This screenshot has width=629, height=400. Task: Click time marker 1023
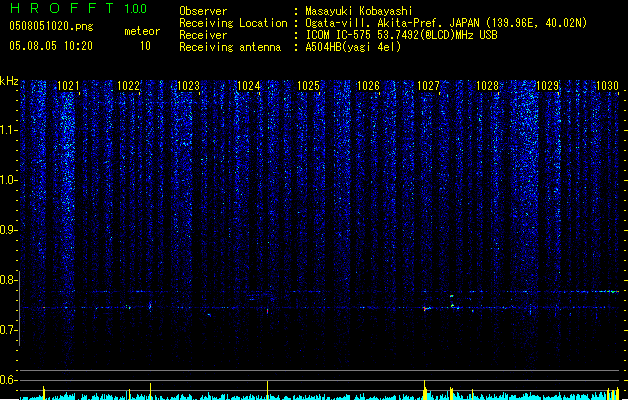(188, 86)
